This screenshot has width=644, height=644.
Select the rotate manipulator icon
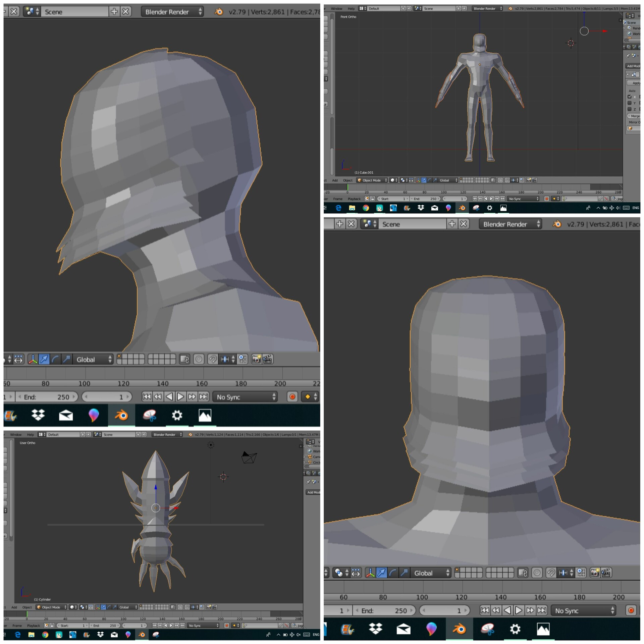pos(55,359)
